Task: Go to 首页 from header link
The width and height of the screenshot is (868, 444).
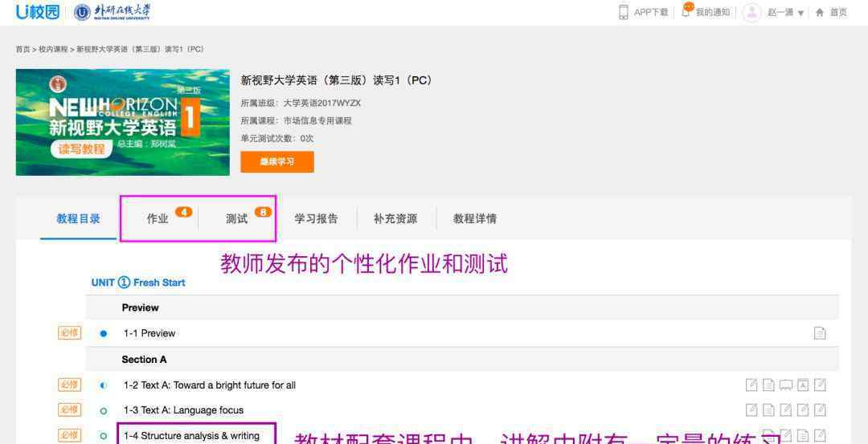Action: pos(838,12)
